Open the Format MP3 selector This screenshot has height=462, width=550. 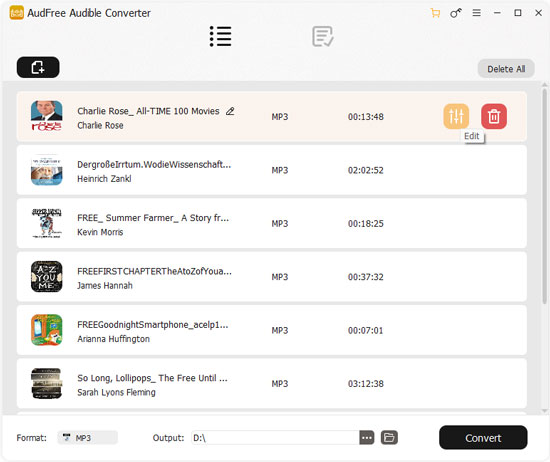point(88,437)
